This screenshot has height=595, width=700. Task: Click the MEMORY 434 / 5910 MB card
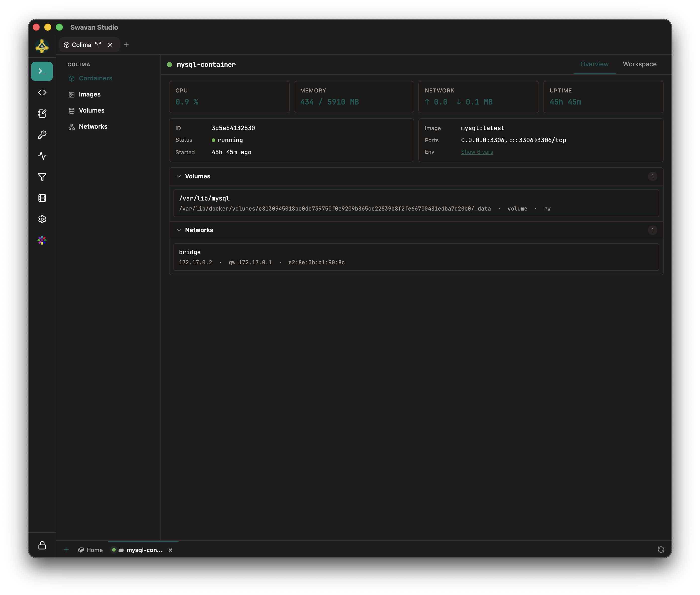pos(353,97)
